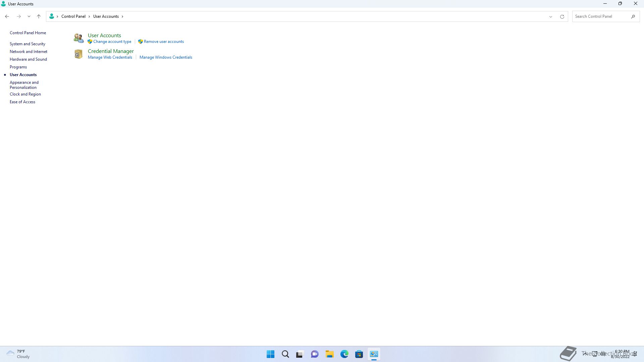Viewport: 644px width, 362px height.
Task: Click the Change account type link
Action: click(112, 42)
